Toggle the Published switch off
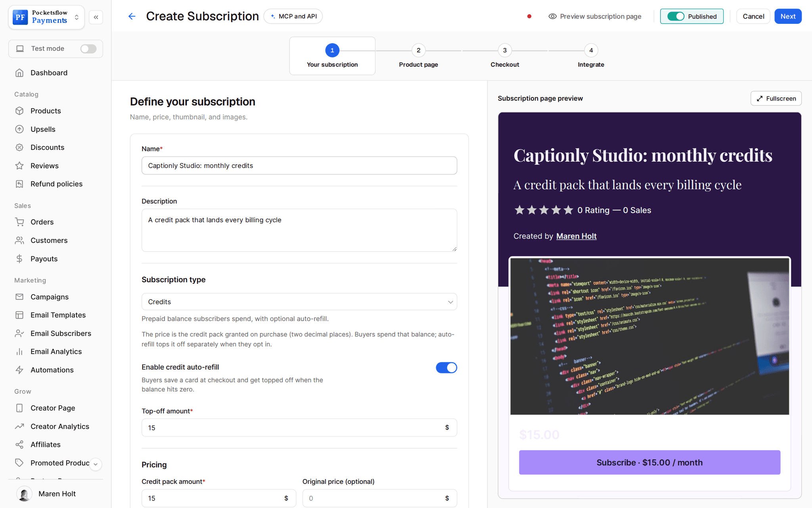Viewport: 812px width, 508px height. tap(676, 16)
